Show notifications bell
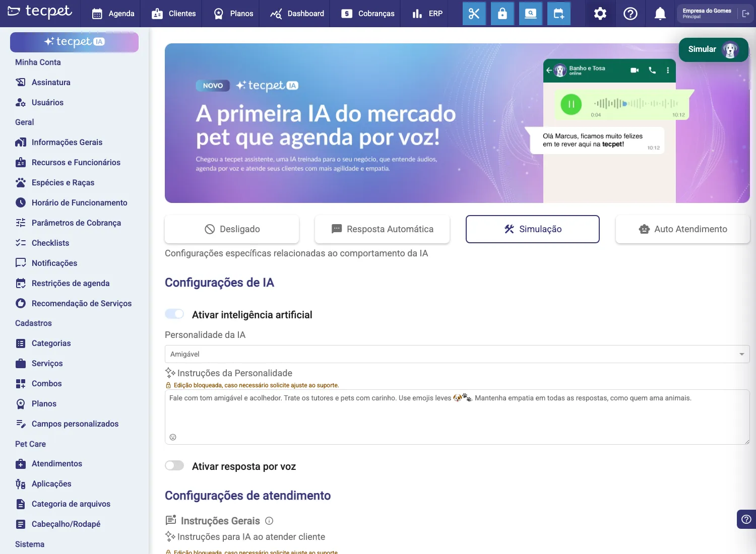756x554 pixels. 660,14
